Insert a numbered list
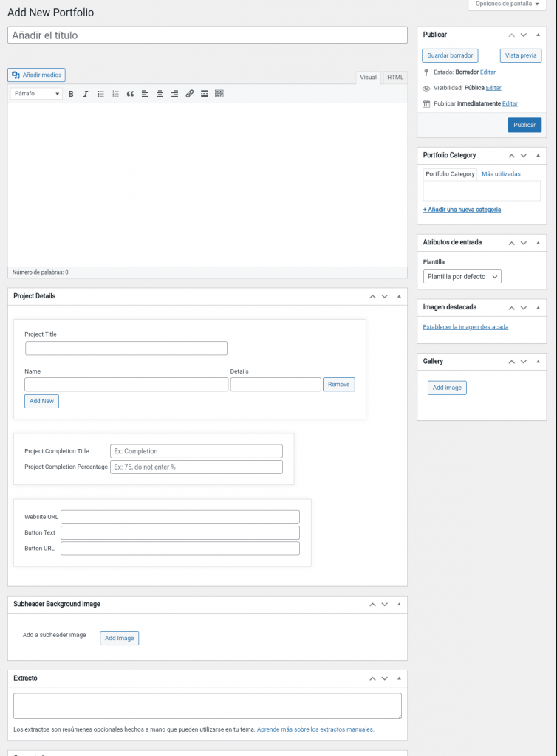The width and height of the screenshot is (557, 756). pos(115,94)
